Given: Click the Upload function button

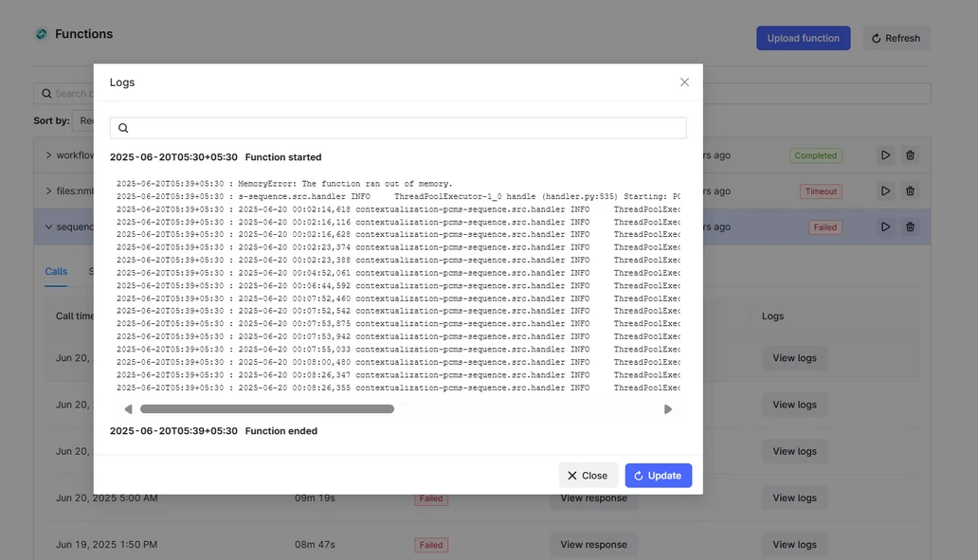Looking at the screenshot, I should [803, 38].
